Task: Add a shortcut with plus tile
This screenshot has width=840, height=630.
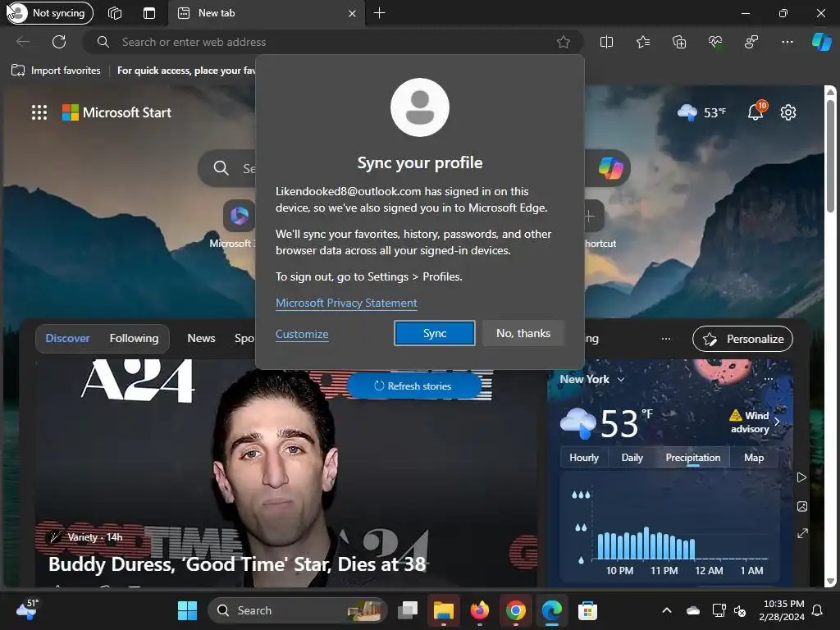Action: (x=590, y=217)
